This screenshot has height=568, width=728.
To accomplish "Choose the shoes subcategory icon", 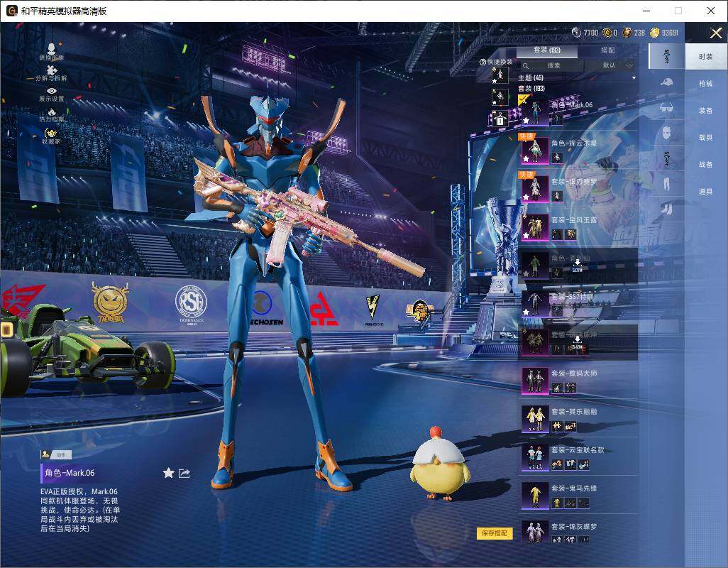I will [667, 209].
